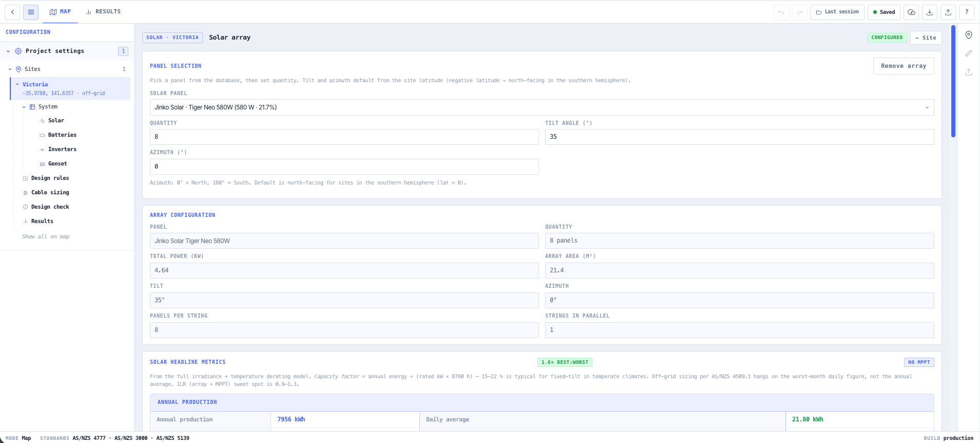The width and height of the screenshot is (980, 443).
Task: Click the Saved status button
Action: [x=883, y=12]
